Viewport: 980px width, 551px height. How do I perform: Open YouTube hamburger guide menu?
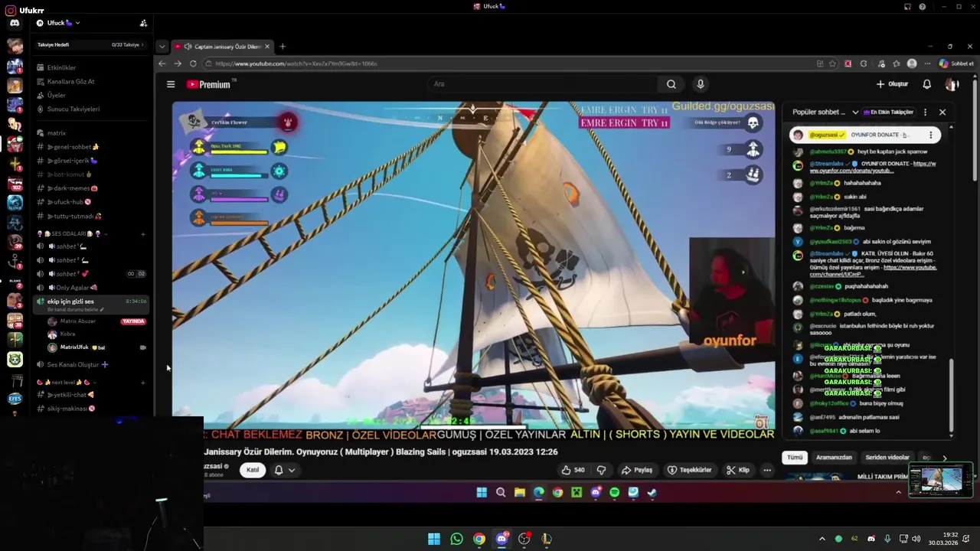171,84
